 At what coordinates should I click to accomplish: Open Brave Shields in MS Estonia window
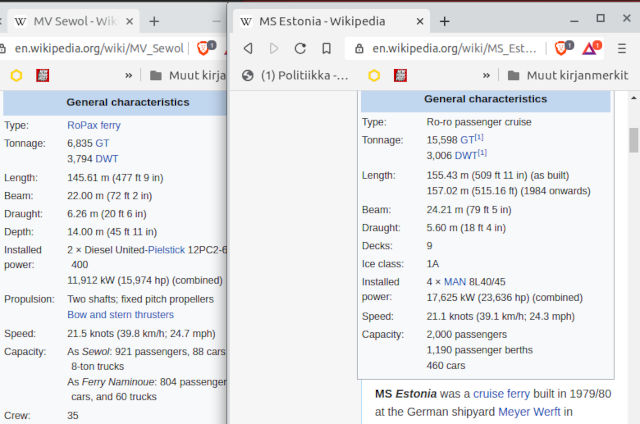[x=561, y=48]
